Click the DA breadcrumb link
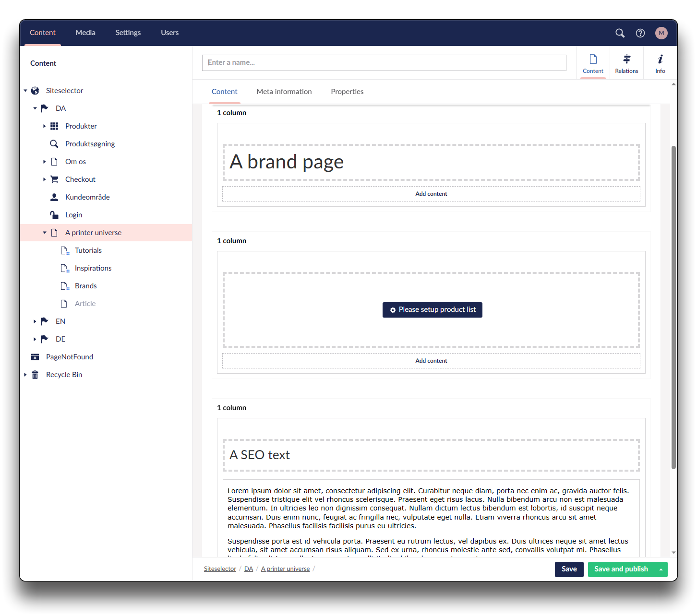Image resolution: width=697 pixels, height=616 pixels. [x=248, y=569]
